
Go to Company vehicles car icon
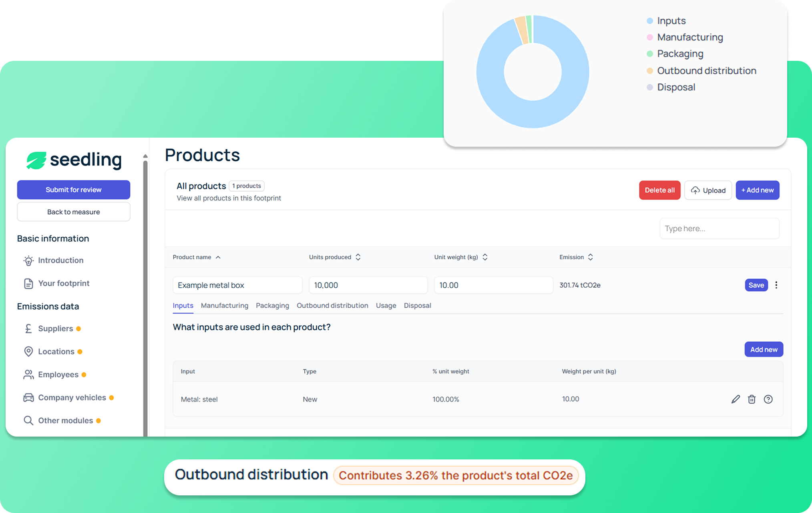click(28, 398)
